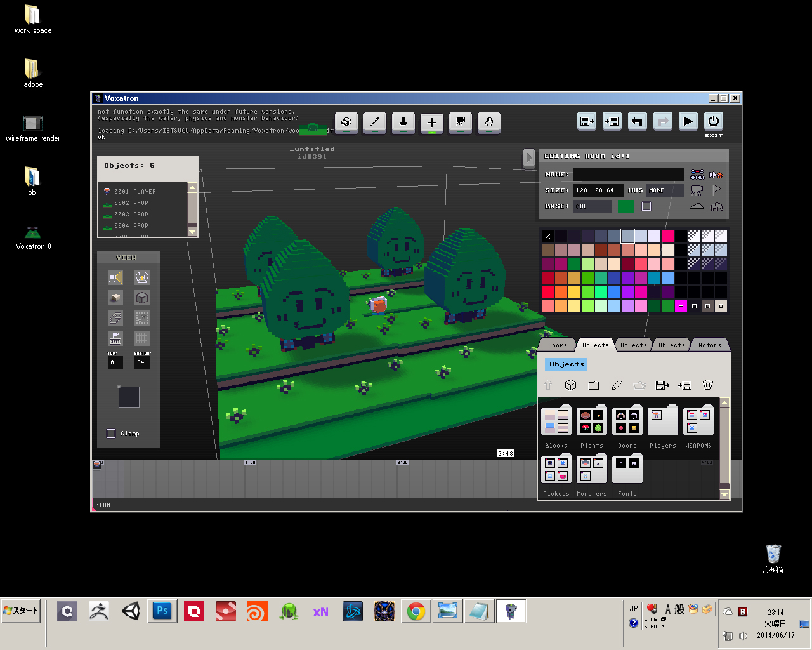Click the wireframe cube view icon
The image size is (812, 650).
tap(142, 298)
